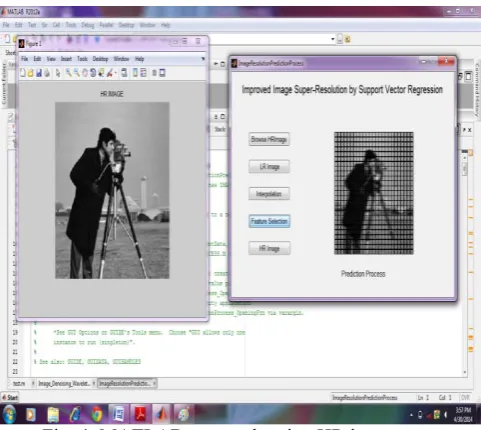Screen dimensions: 481x430
Task: Select the Pan hand tool
Action: 85,73
